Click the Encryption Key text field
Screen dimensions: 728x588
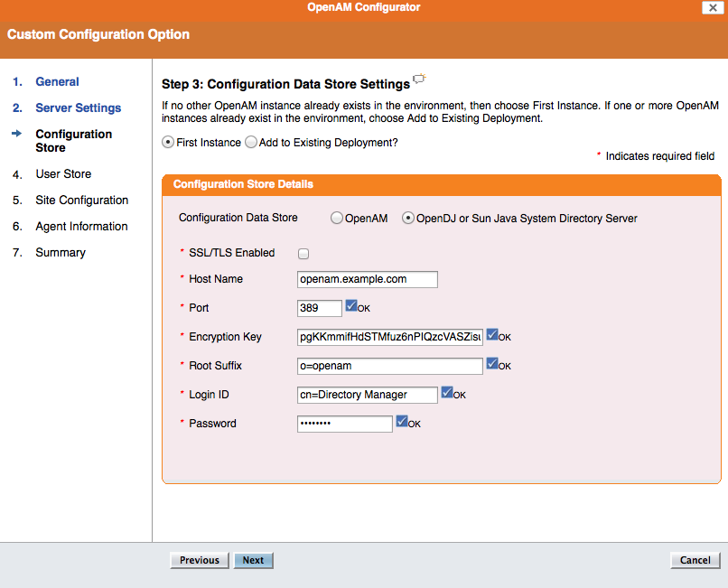coord(390,337)
